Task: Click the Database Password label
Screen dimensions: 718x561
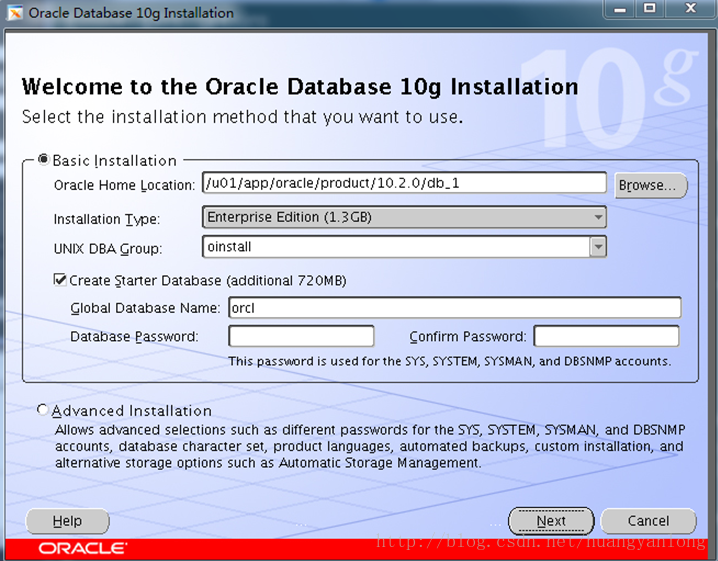Action: tap(134, 337)
